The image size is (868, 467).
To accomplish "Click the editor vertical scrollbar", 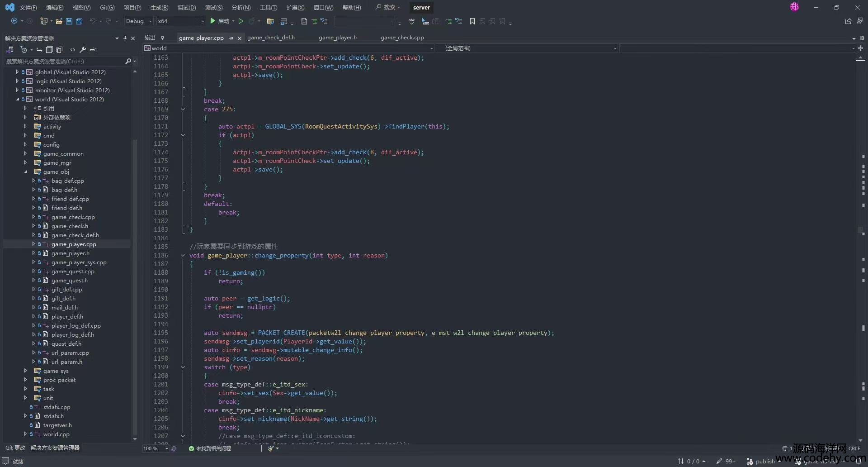I will click(x=860, y=249).
